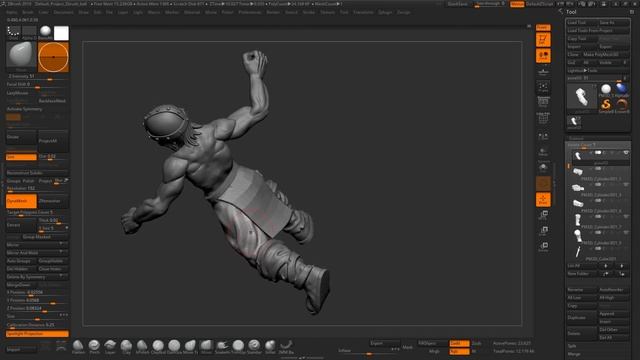Hide the pose03 subtool with its eye
Image resolution: width=640 pixels, height=360 pixels.
(x=626, y=153)
